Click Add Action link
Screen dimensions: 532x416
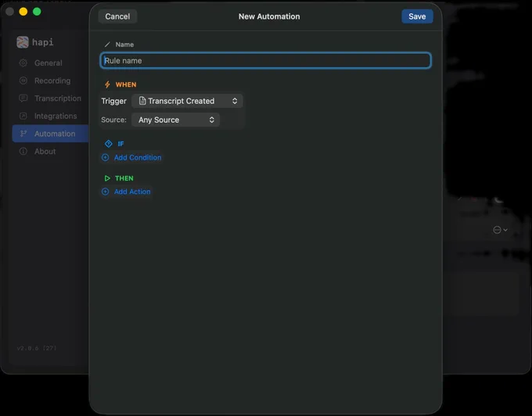(x=132, y=192)
